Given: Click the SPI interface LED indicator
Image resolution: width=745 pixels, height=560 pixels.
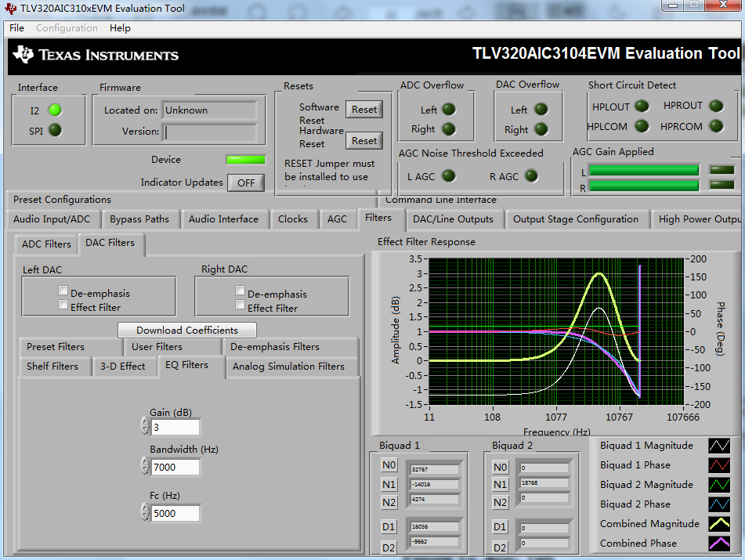Looking at the screenshot, I should [55, 130].
